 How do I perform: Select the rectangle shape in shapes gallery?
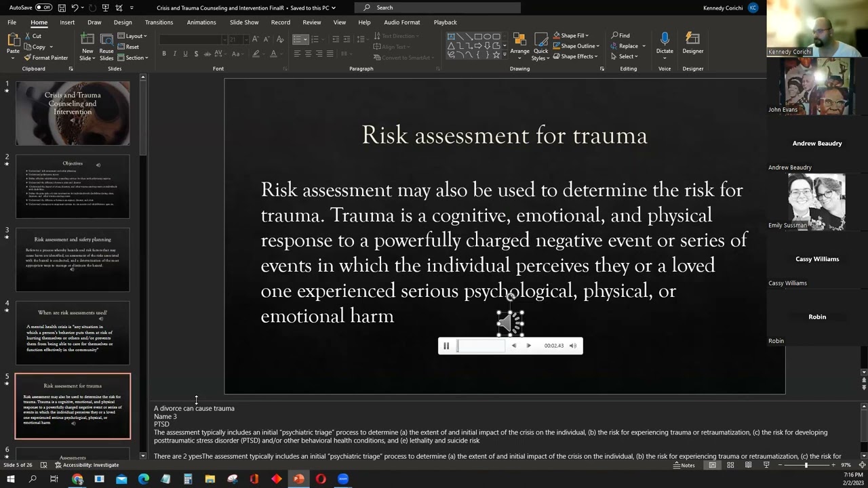(x=478, y=36)
